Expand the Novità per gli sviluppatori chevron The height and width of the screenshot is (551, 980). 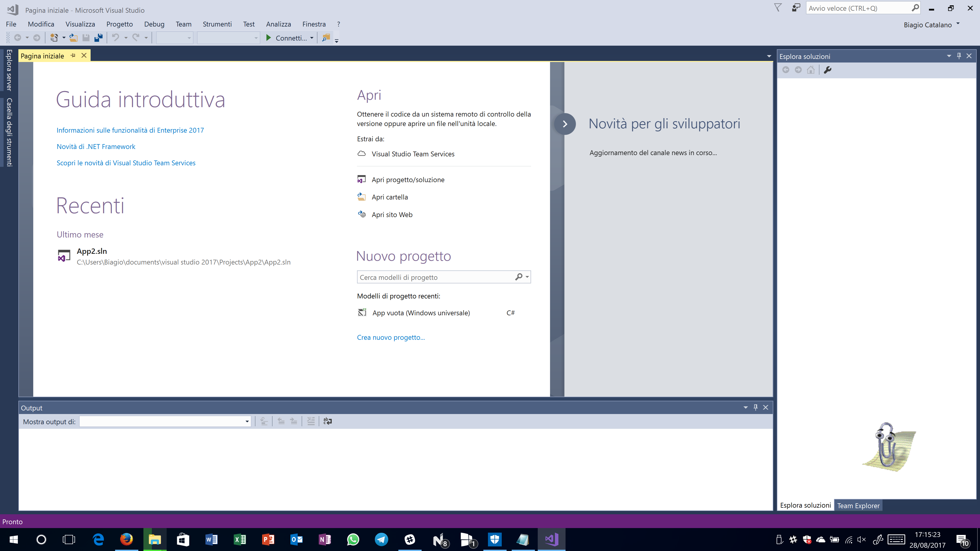(x=565, y=124)
